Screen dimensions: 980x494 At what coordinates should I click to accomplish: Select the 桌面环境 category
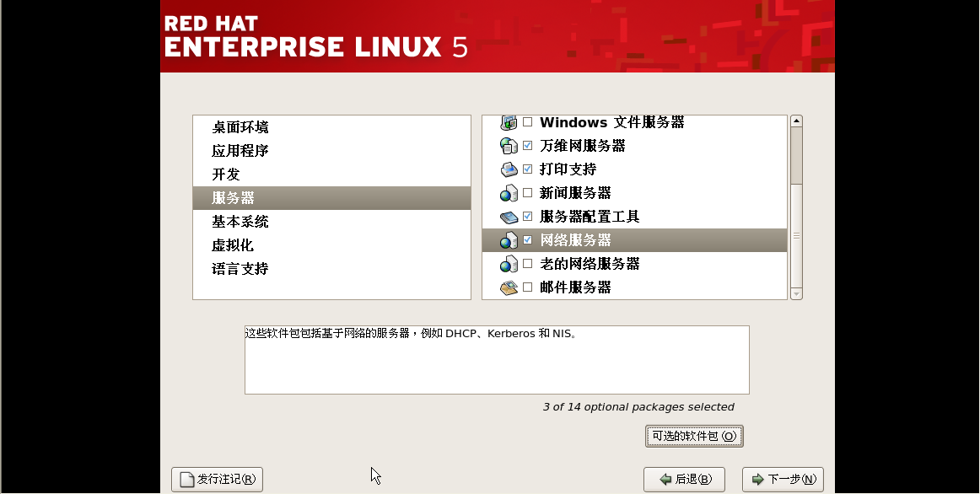(240, 127)
